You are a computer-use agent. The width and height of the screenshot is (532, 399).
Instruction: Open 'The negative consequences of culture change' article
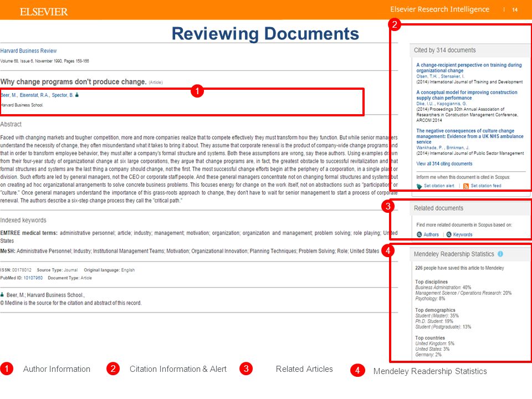470,136
